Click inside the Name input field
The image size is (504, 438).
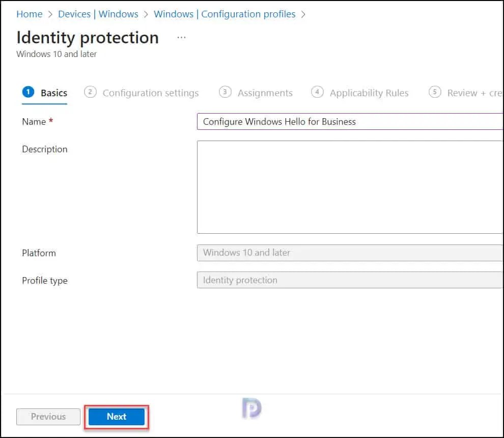tap(349, 121)
